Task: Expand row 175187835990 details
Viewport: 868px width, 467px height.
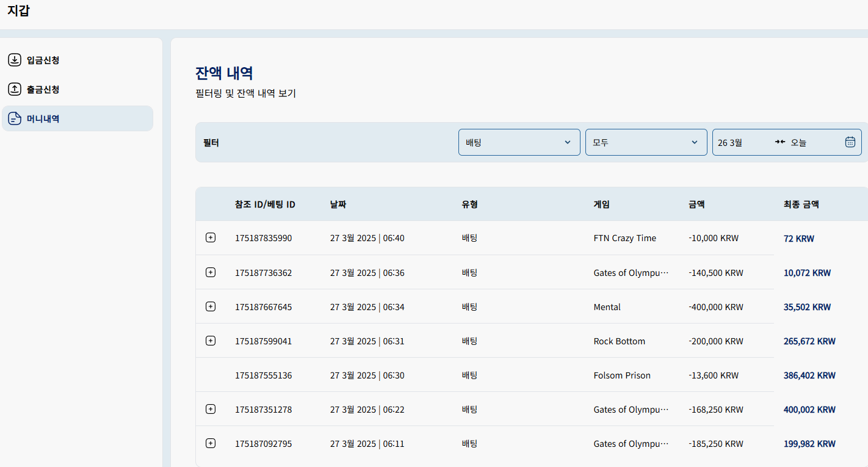Action: pos(211,238)
